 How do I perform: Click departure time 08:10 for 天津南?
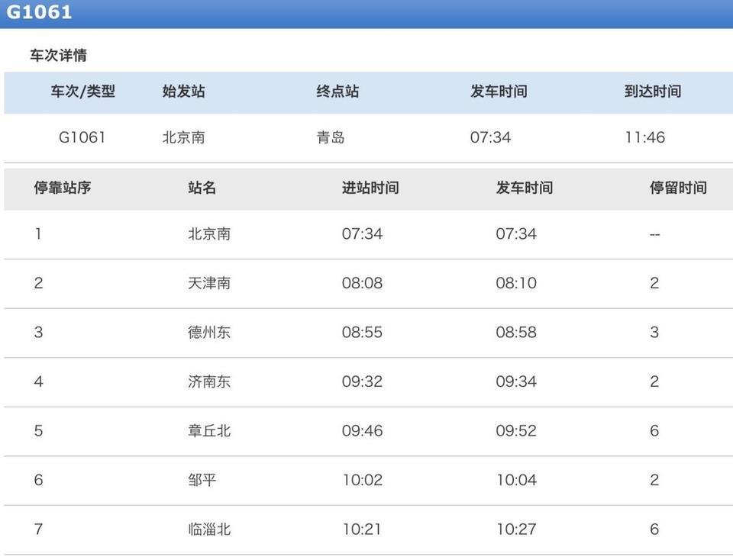(516, 283)
